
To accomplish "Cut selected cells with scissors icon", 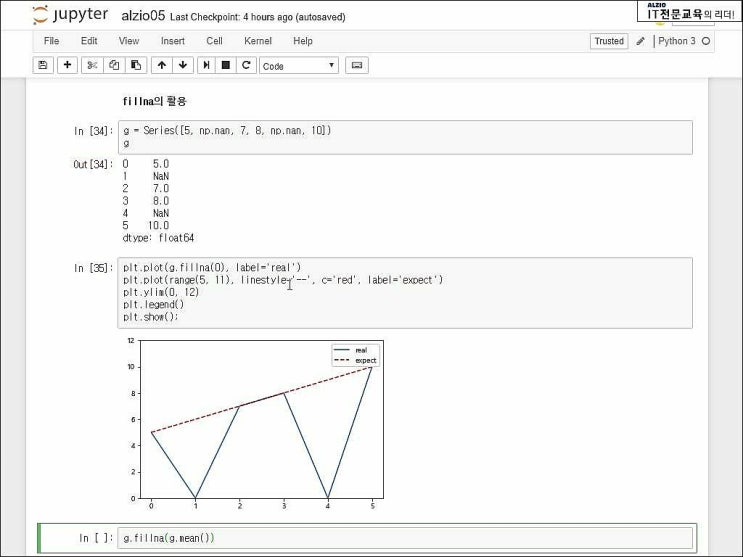I will [x=92, y=65].
